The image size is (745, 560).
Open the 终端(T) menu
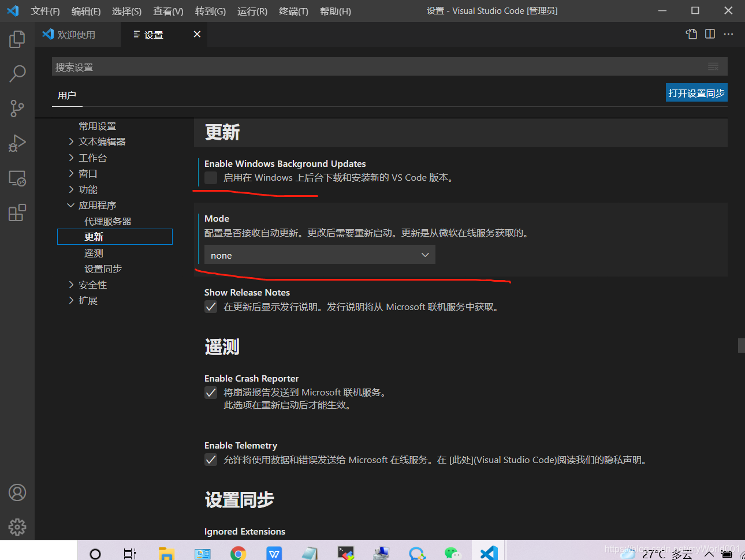[293, 11]
